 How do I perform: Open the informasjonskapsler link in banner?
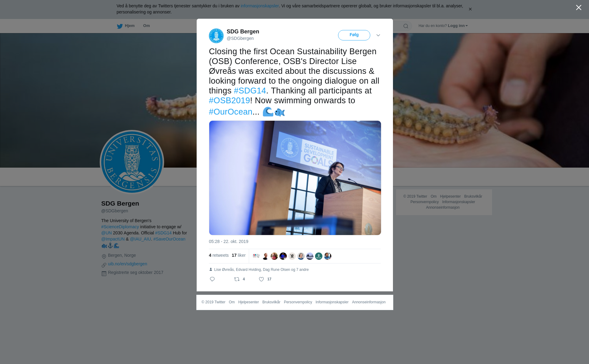pyautogui.click(x=260, y=6)
